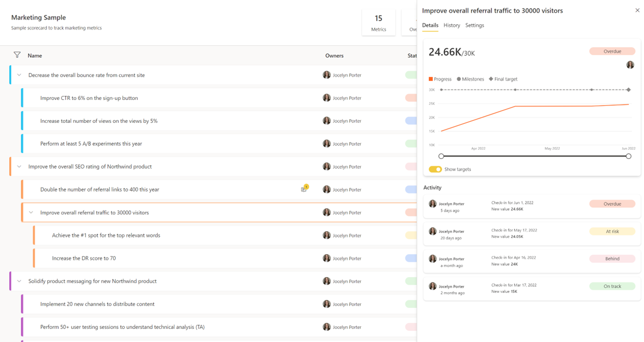Click the right handle of date range slider
The width and height of the screenshot is (644, 342).
pos(629,156)
